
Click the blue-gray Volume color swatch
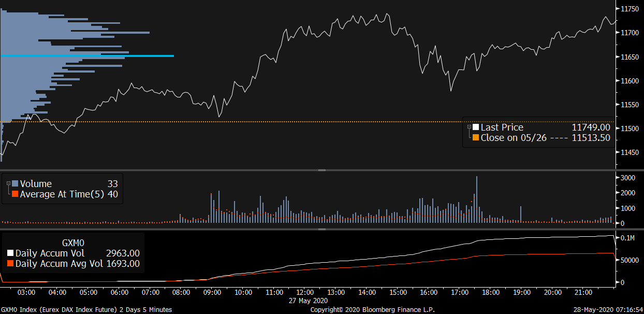point(15,184)
